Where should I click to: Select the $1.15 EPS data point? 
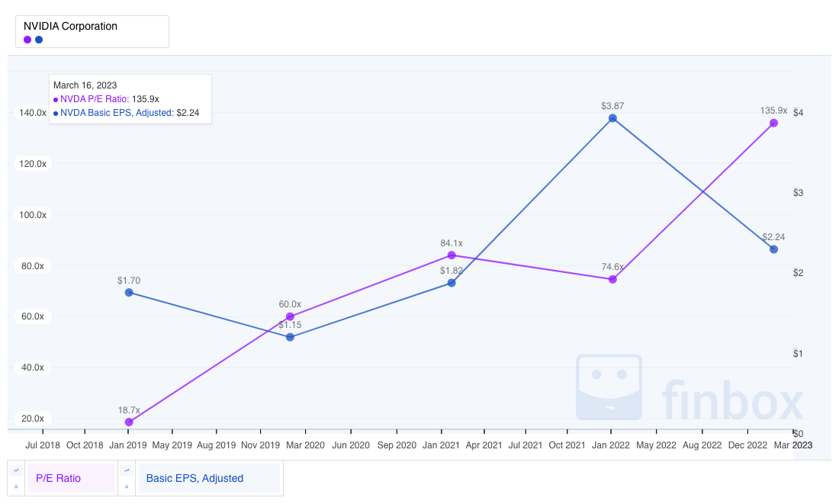290,337
